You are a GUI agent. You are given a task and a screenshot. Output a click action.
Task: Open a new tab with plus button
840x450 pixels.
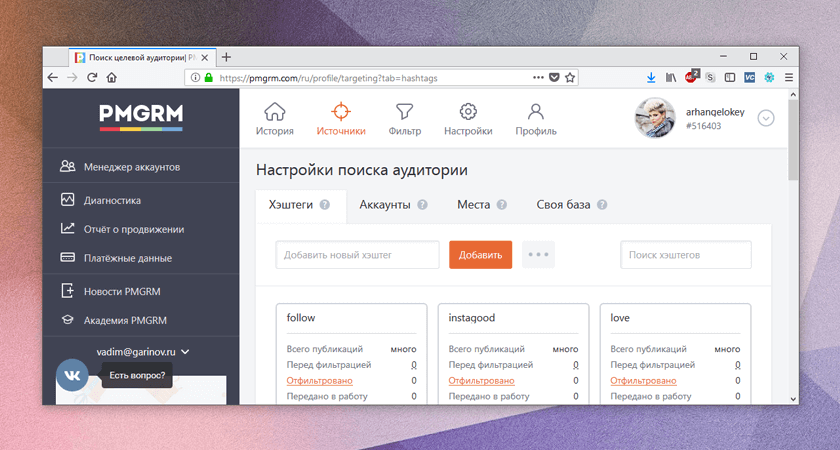tap(226, 57)
